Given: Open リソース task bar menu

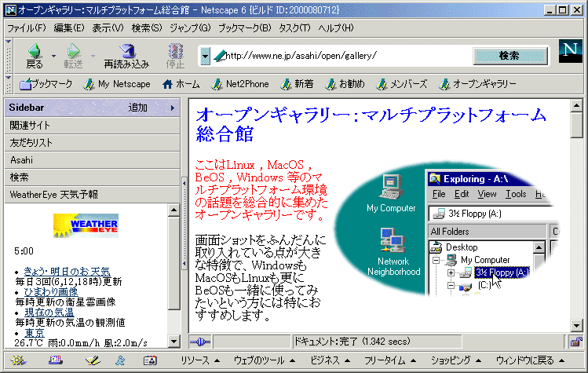Looking at the screenshot, I should 200,360.
